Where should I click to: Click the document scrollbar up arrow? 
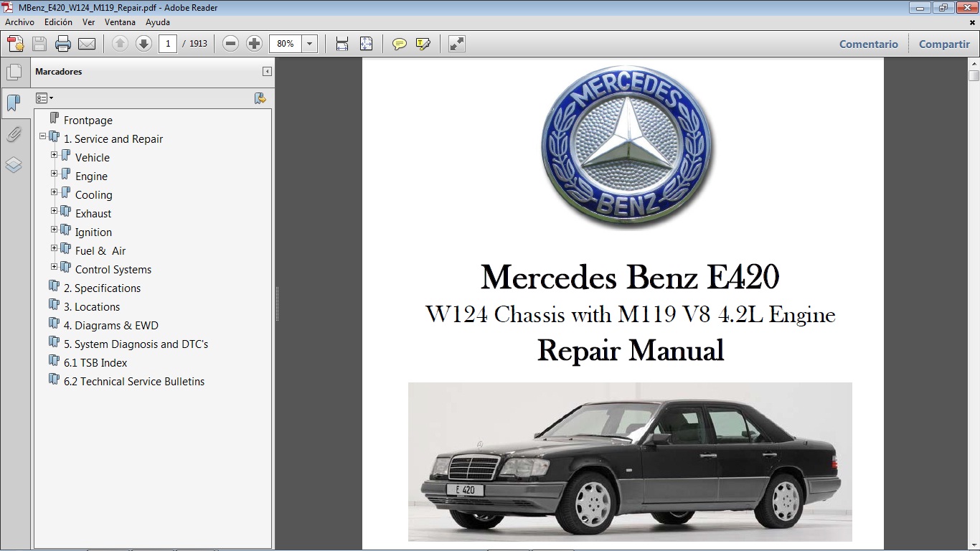(974, 63)
